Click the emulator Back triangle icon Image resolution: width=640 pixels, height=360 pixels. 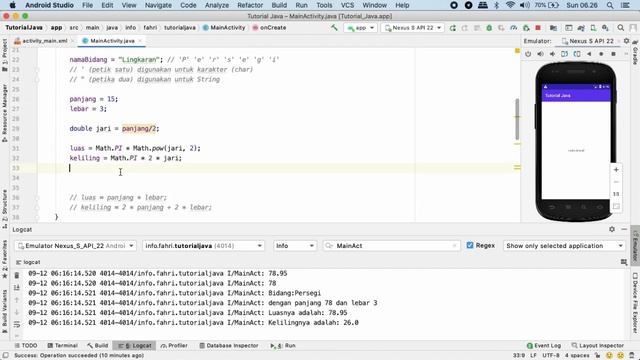point(589,54)
